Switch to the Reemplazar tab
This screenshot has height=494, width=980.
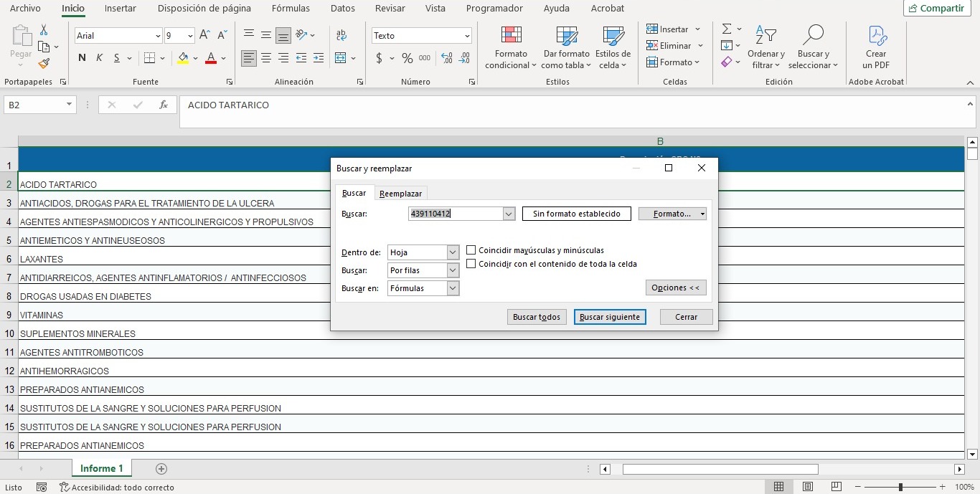point(400,194)
